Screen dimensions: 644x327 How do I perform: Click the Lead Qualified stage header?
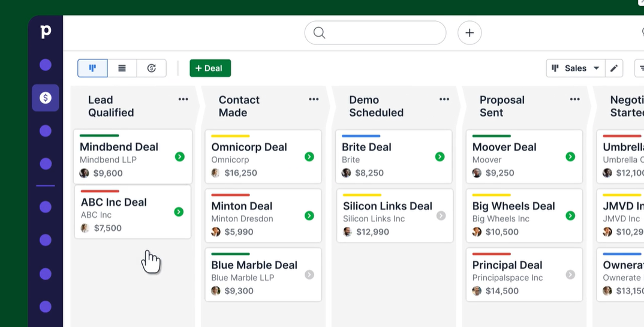pos(111,106)
